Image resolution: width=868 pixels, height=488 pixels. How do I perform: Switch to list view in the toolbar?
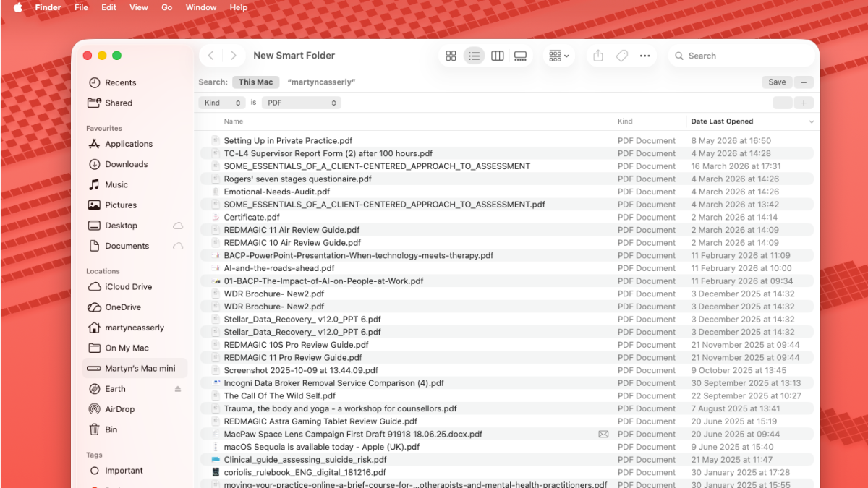[x=474, y=56]
